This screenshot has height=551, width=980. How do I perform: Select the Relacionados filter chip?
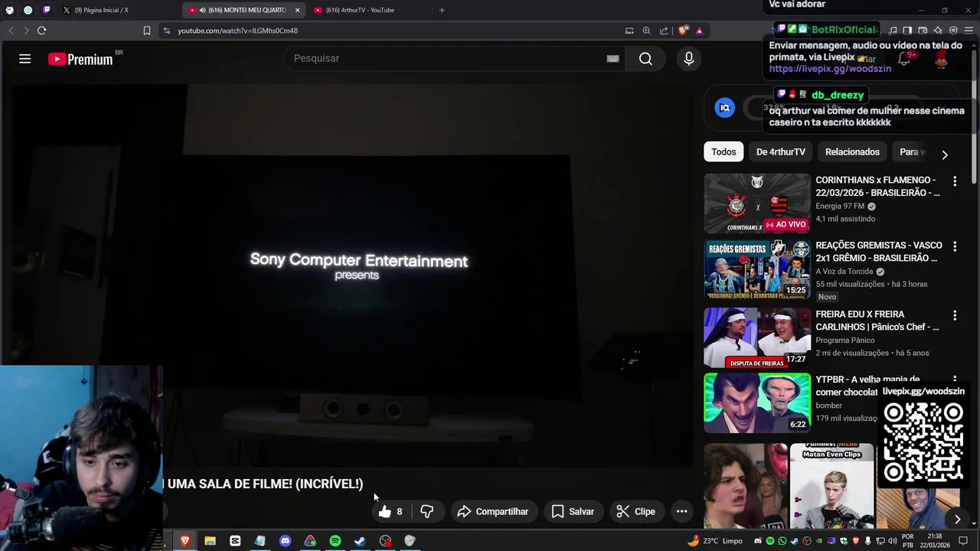[x=852, y=152]
